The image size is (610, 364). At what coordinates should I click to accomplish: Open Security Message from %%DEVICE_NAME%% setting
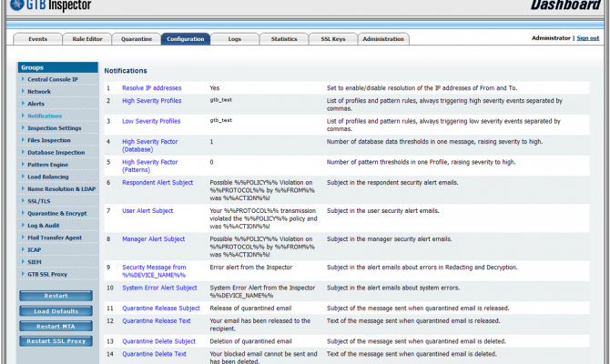point(154,271)
